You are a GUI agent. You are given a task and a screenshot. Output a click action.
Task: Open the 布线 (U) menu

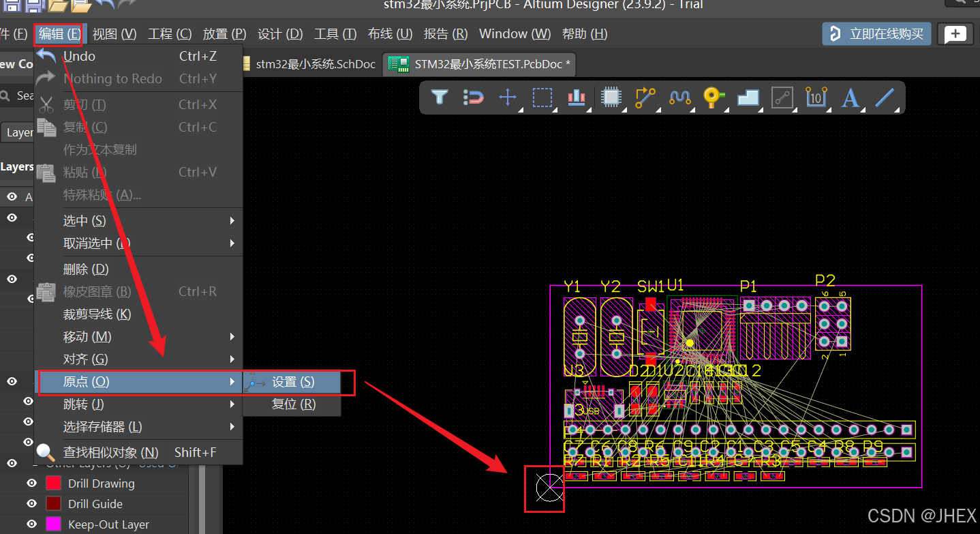390,33
